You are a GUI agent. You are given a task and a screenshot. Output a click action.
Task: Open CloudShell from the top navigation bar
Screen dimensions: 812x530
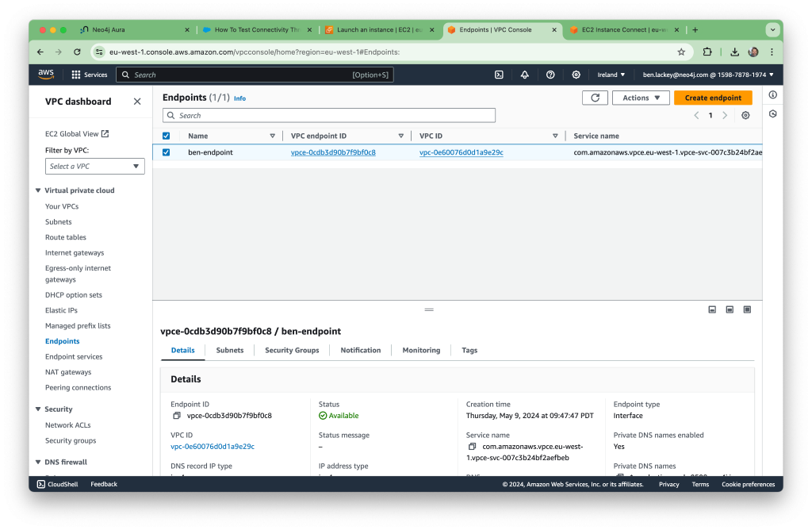tap(498, 75)
